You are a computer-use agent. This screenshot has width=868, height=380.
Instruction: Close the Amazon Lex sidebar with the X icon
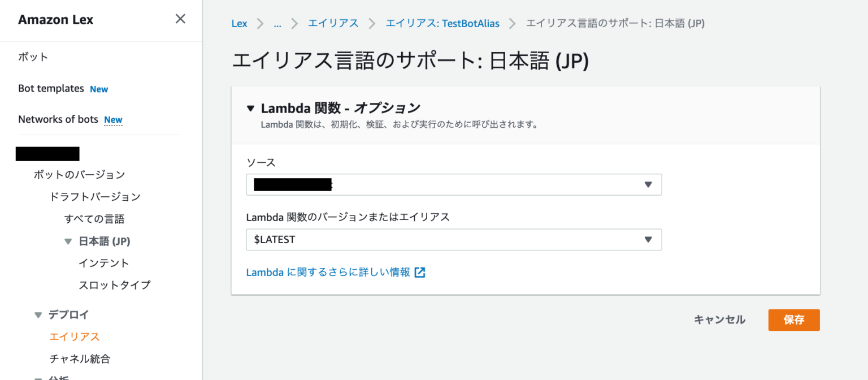(x=180, y=19)
